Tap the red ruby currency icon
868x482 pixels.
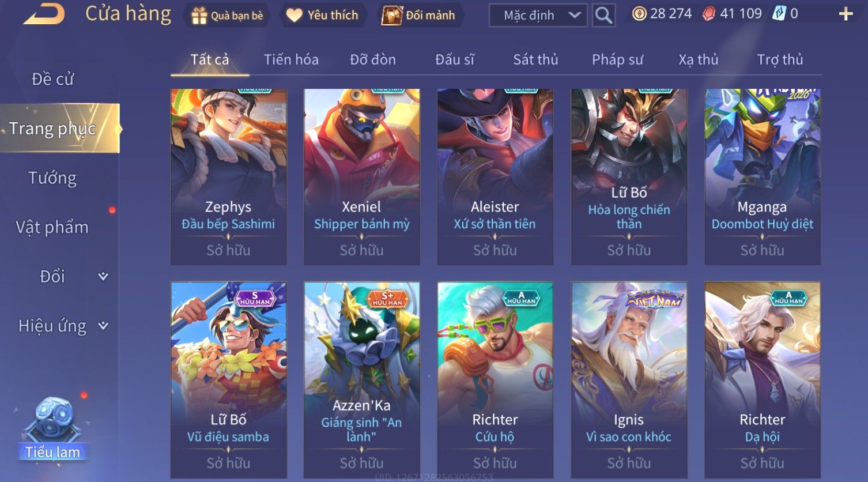[709, 14]
